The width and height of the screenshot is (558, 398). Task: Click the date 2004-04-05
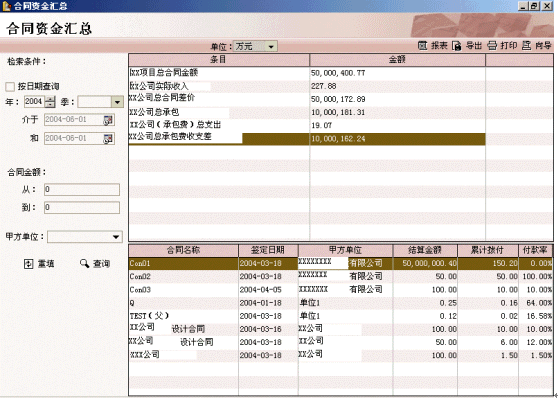click(260, 290)
